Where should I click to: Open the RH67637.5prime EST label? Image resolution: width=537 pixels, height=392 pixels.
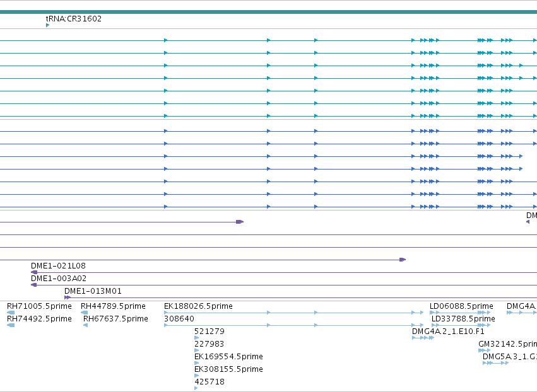[115, 319]
